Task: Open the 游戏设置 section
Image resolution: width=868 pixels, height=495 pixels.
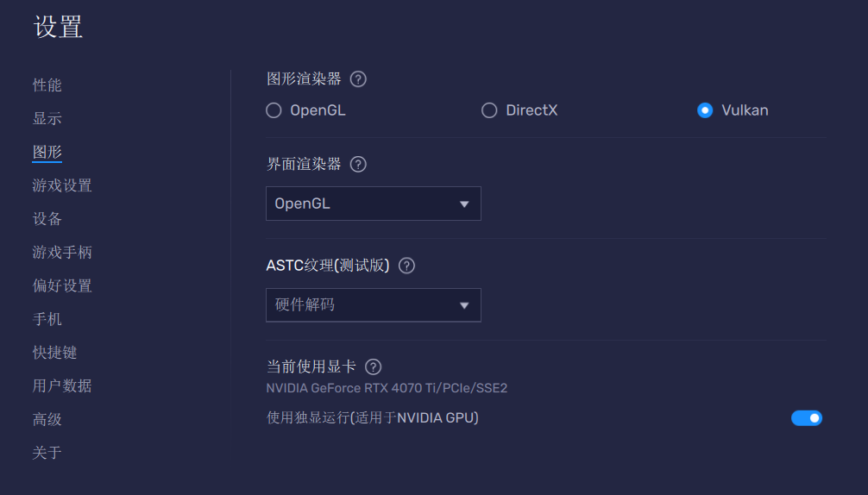Action: pos(62,185)
